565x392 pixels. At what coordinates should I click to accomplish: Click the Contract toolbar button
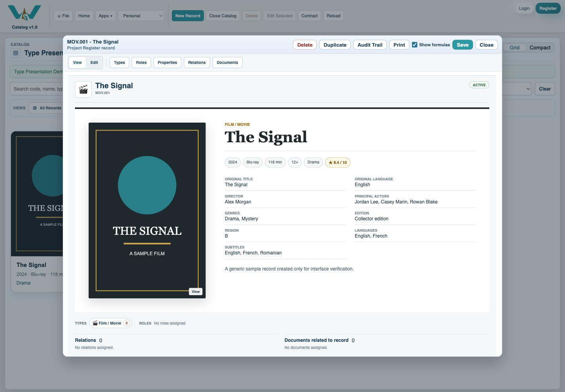(310, 16)
